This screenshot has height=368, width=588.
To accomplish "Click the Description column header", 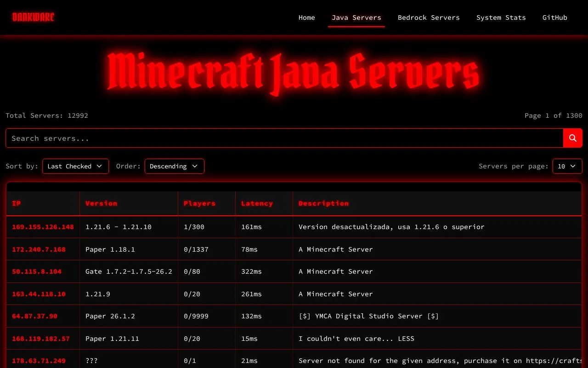I will pos(437,203).
